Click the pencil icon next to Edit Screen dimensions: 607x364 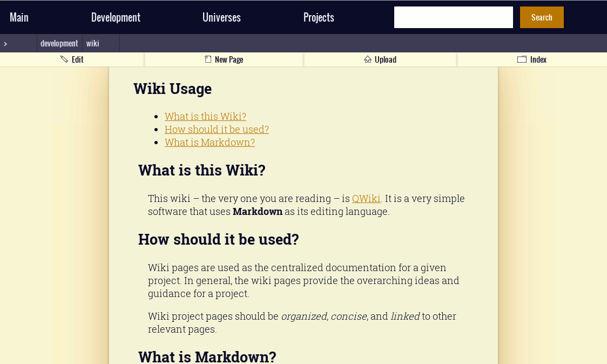63,59
